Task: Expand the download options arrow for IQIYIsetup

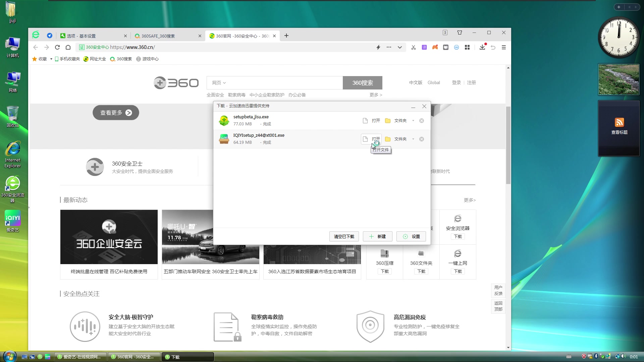Action: [414, 139]
